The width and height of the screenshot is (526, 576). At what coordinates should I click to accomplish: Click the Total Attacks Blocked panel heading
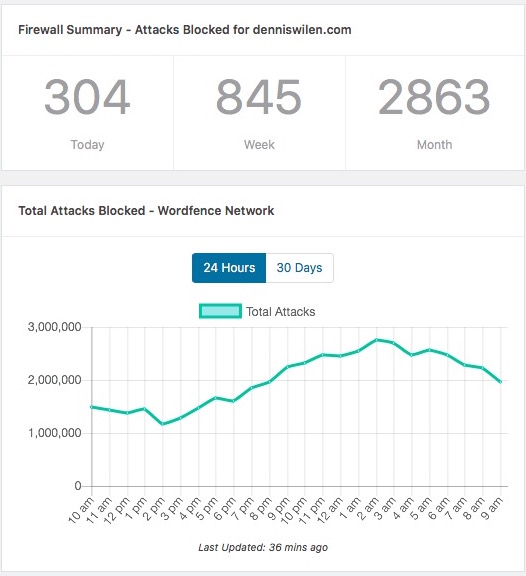point(146,211)
